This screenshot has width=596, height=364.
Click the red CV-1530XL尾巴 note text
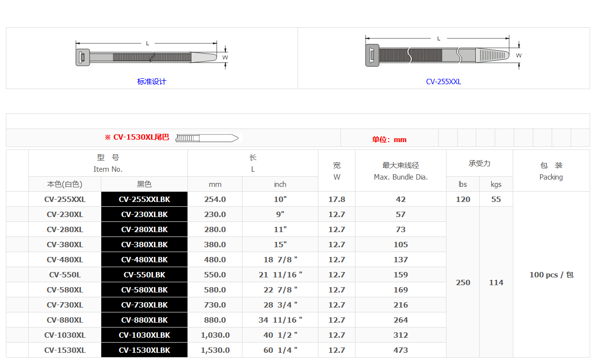(x=137, y=137)
